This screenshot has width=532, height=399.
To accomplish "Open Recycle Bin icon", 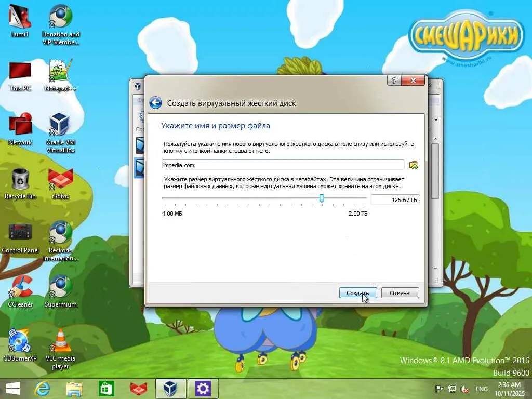I will point(20,183).
